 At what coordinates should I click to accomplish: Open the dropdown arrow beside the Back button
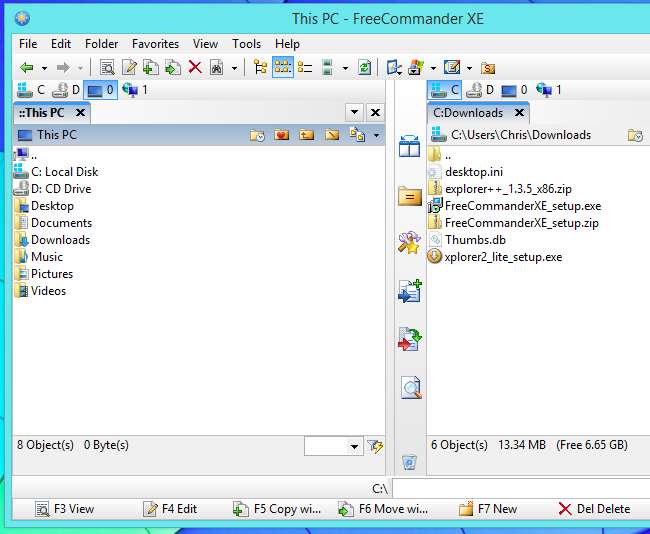click(43, 68)
